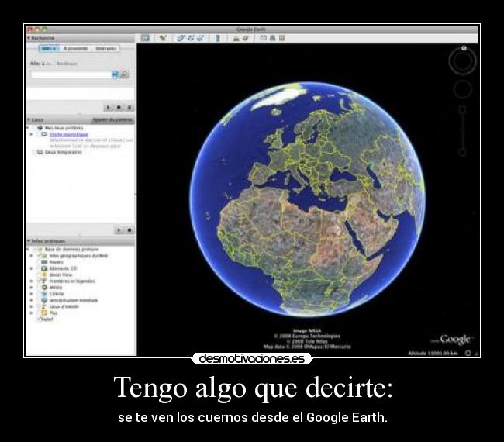
Task: Open the search history dropdown arrow
Action: pos(115,74)
